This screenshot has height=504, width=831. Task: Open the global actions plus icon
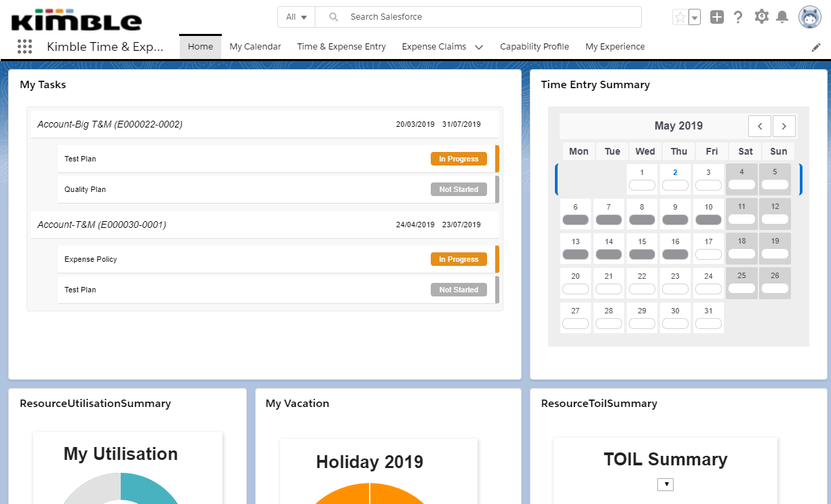click(x=717, y=18)
